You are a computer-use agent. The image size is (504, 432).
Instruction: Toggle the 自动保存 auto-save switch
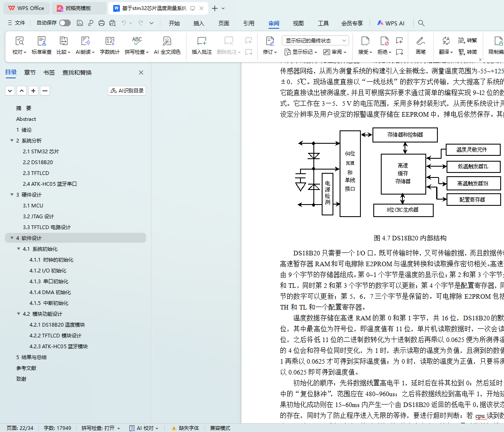pos(65,23)
